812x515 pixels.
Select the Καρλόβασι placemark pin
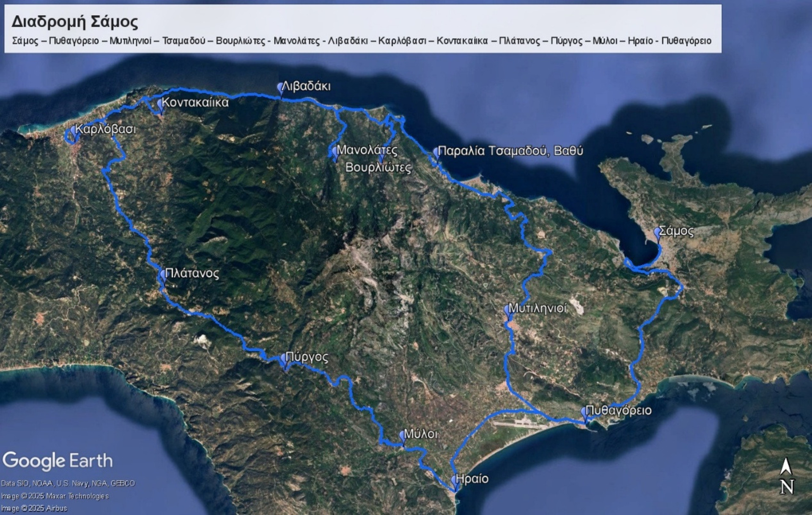click(73, 131)
